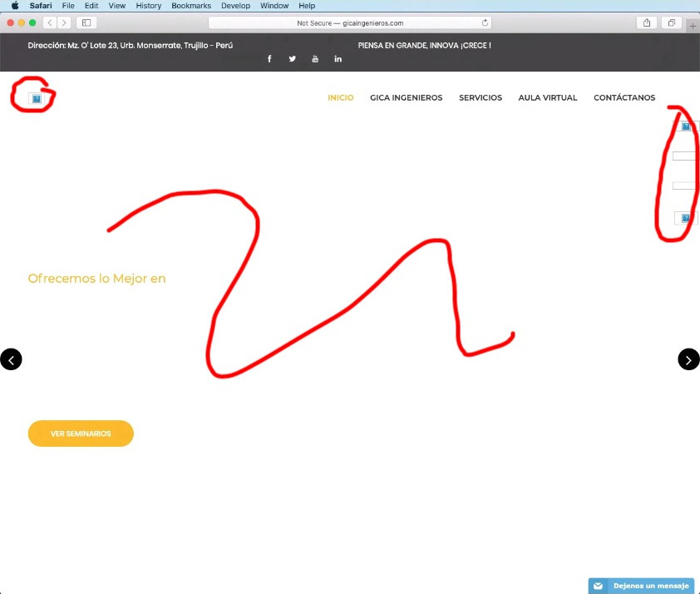This screenshot has width=700, height=594.
Task: Click the green fullscreen window button
Action: click(32, 22)
